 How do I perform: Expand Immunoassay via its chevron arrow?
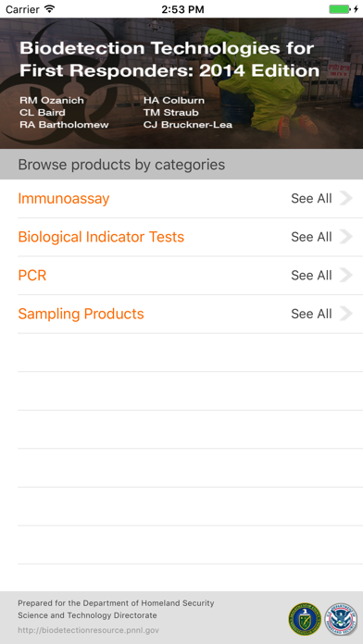346,199
